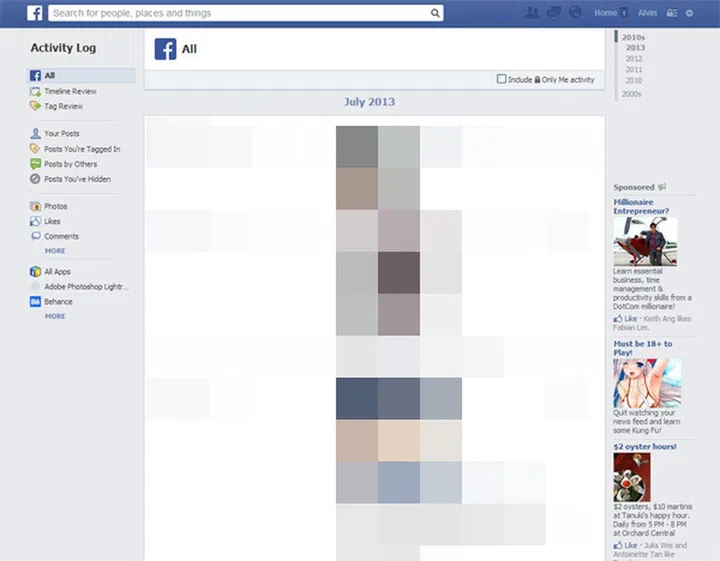Click the Photos icon in sidebar
This screenshot has width=720, height=561.
(x=35, y=207)
